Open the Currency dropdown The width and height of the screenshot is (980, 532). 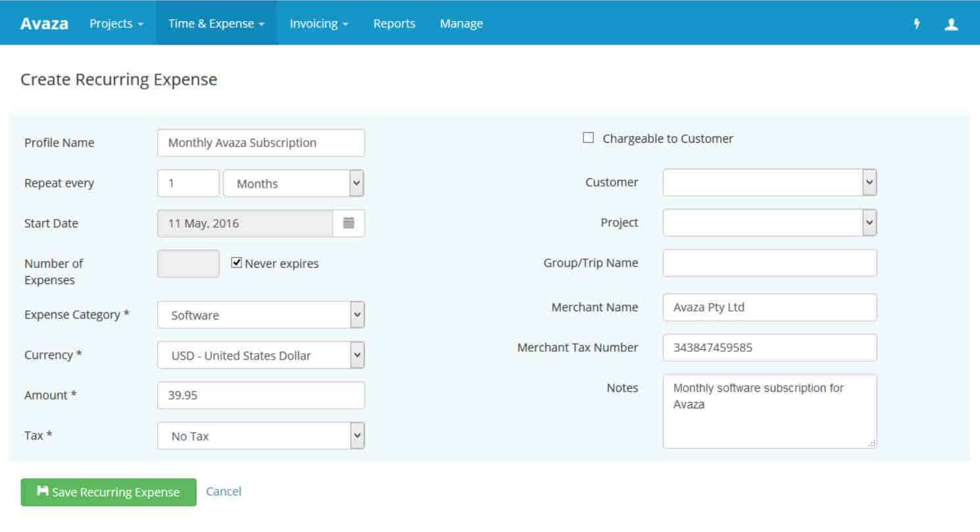coord(260,355)
